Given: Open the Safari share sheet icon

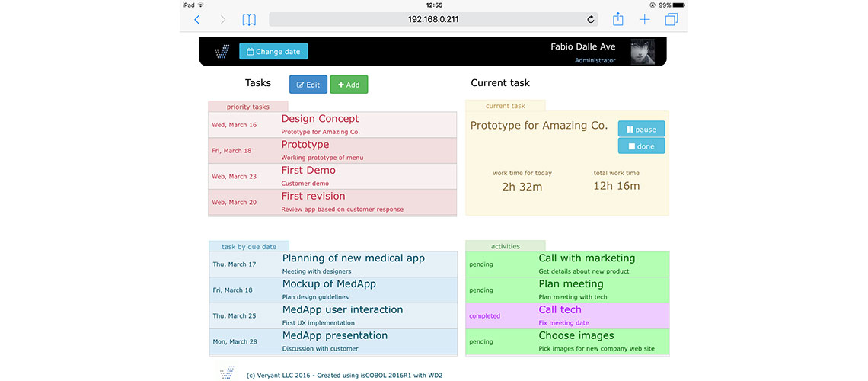Looking at the screenshot, I should coord(618,19).
